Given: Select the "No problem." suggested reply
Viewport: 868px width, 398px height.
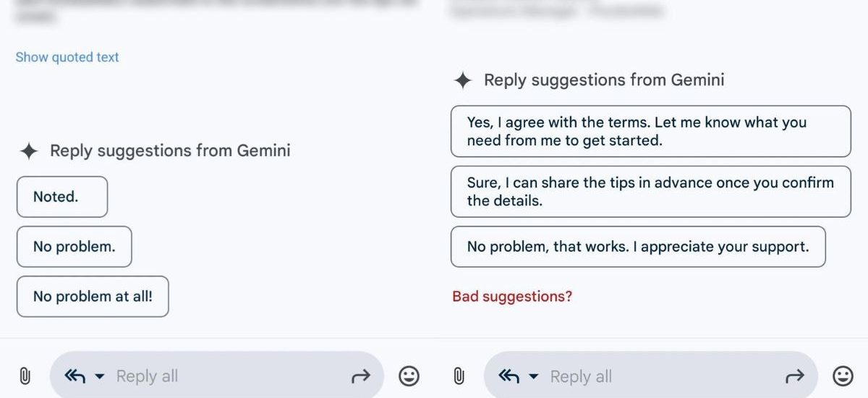Looking at the screenshot, I should (x=74, y=247).
